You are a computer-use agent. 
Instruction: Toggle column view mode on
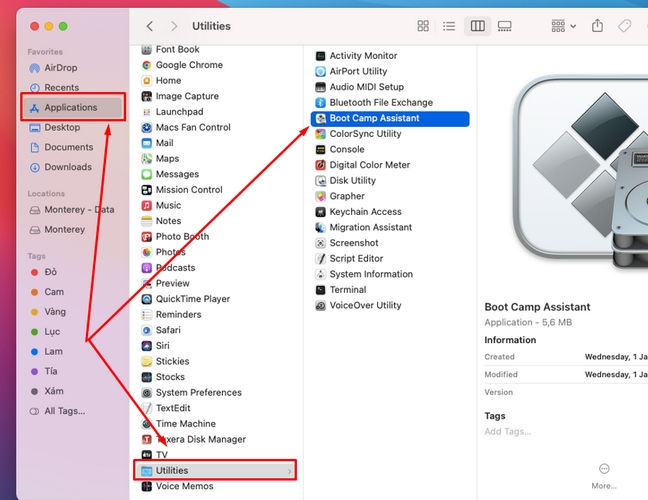(478, 26)
